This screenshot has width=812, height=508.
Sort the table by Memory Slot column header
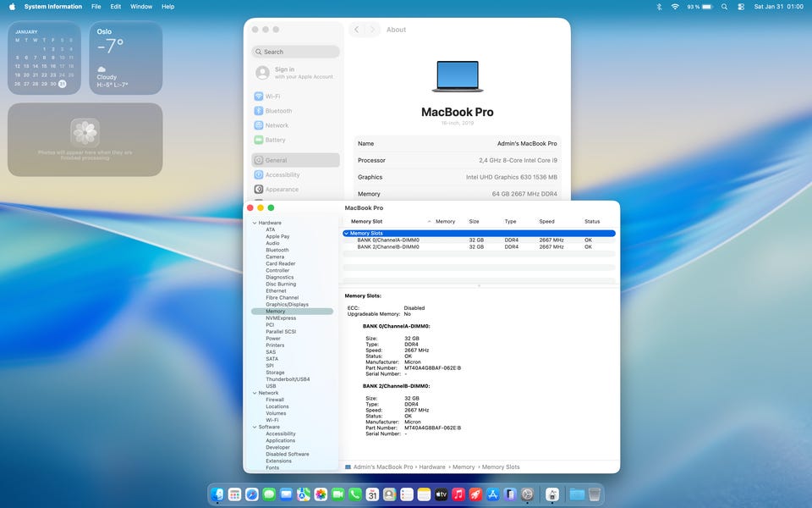[x=367, y=221]
